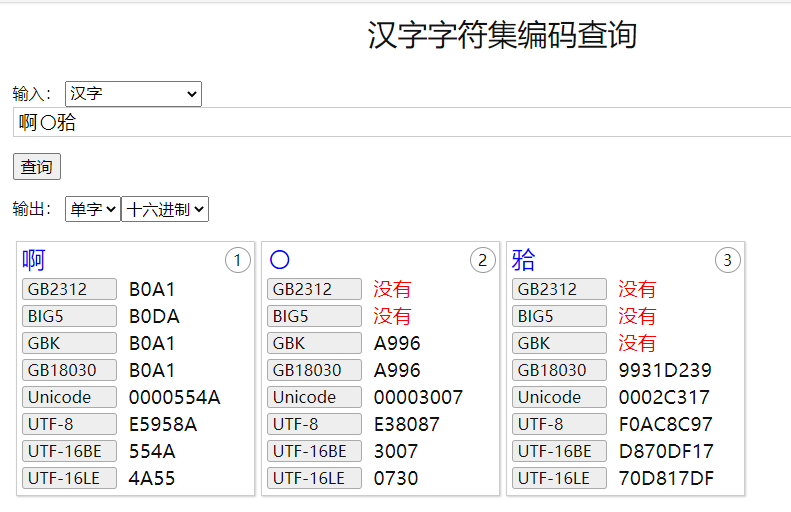The width and height of the screenshot is (791, 512).
Task: Click the character input text field
Action: 400,123
